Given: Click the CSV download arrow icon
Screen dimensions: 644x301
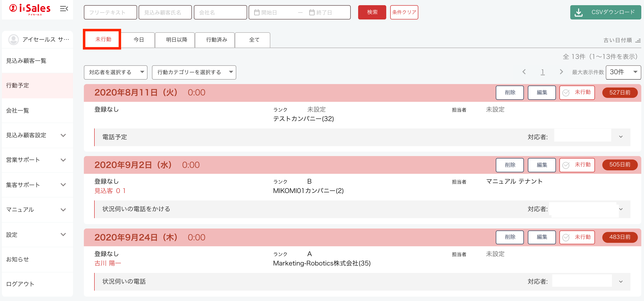Looking at the screenshot, I should [578, 12].
